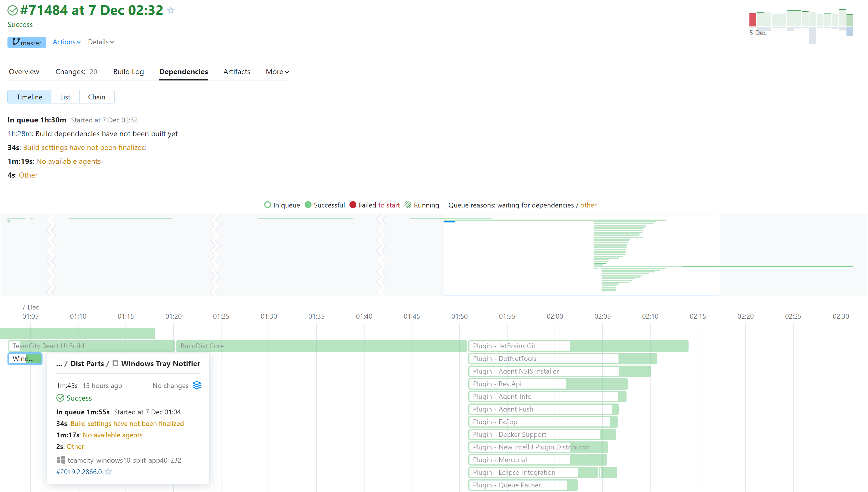Click the master branch label
Viewport: 868px width, 492px height.
coord(27,43)
